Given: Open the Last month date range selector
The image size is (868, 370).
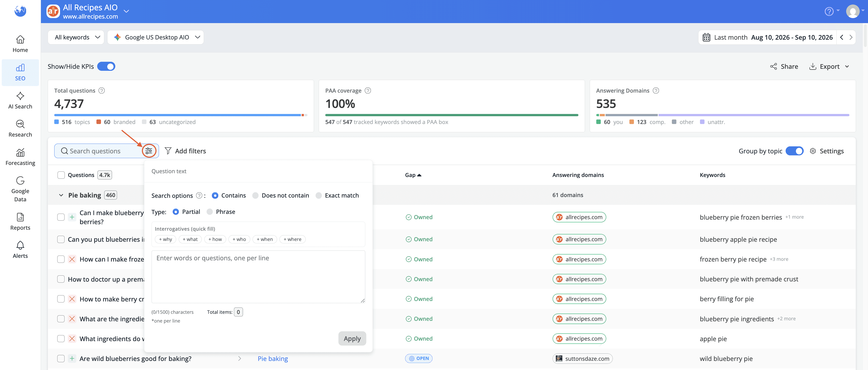Looking at the screenshot, I should 767,37.
